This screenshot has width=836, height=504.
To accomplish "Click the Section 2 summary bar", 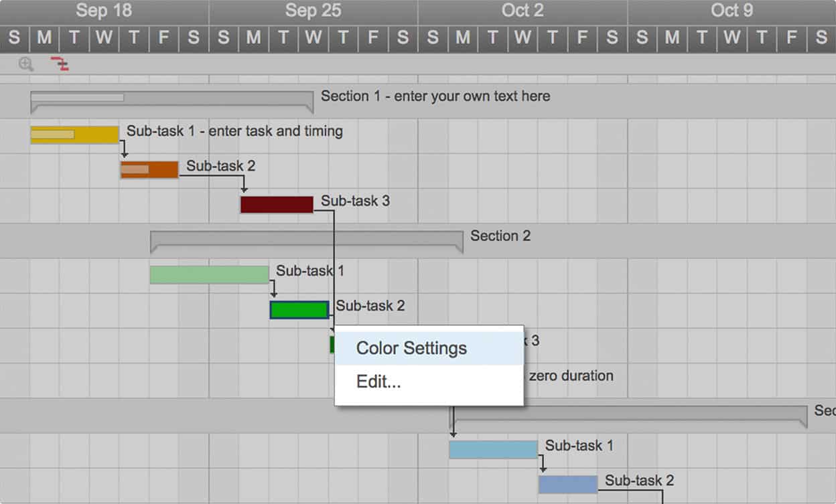I will click(306, 238).
